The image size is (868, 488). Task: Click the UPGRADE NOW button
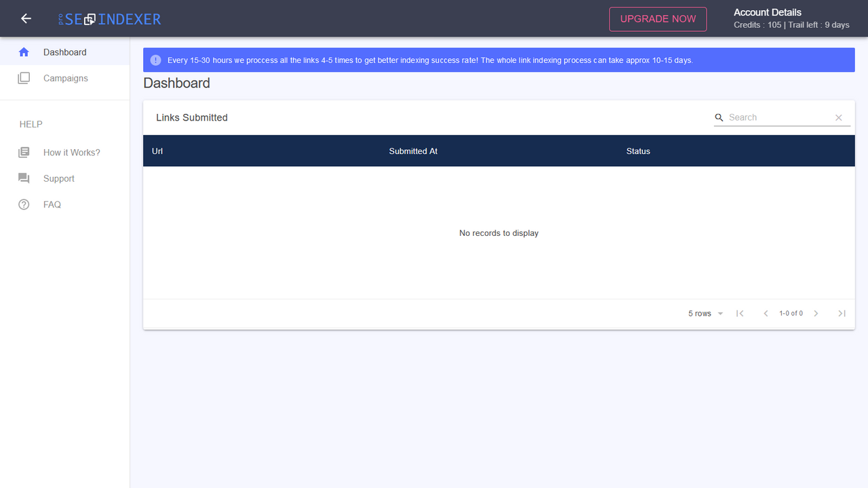click(x=658, y=19)
